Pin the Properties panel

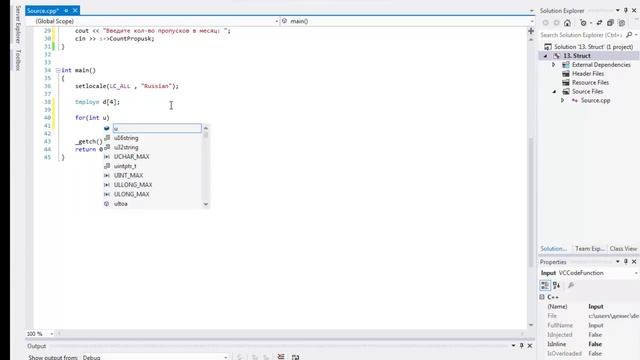coord(626,262)
